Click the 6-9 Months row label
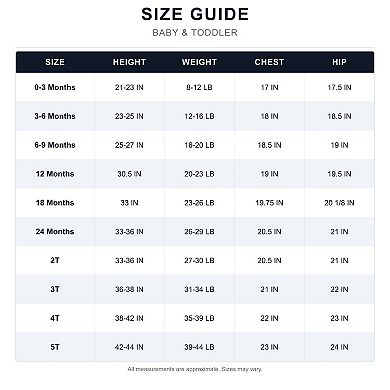Viewport: 390px width, 390px height. (x=55, y=145)
